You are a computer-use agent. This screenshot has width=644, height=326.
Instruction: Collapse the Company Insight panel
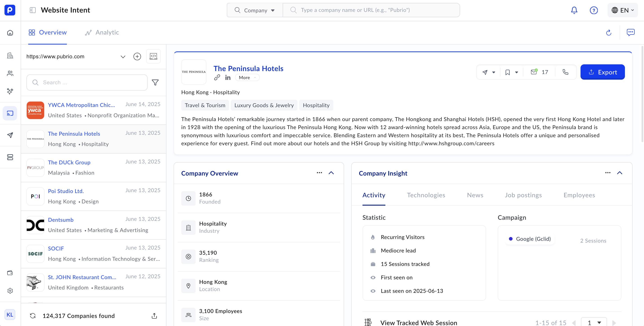[x=619, y=173]
